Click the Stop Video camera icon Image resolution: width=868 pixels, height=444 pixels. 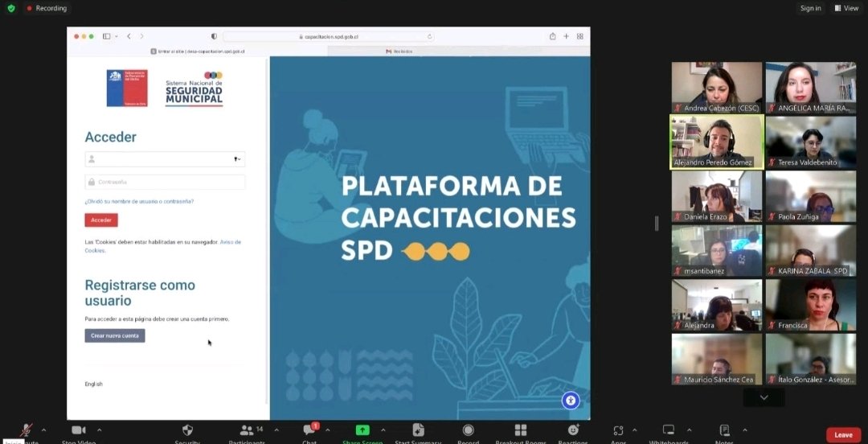[79, 430]
